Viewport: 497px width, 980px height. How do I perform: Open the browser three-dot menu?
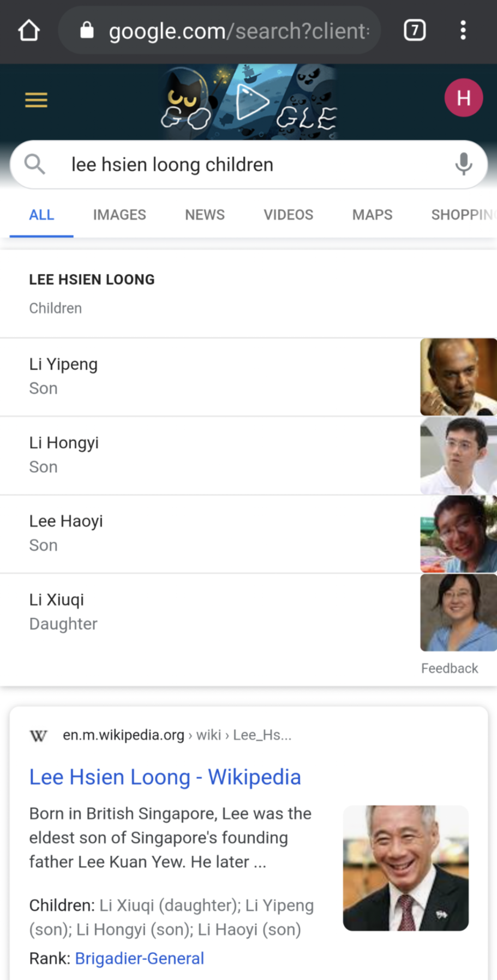pyautogui.click(x=463, y=31)
